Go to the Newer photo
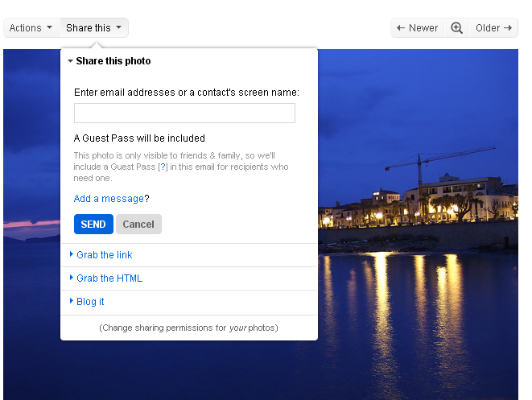Screen dimensions: 532x400 click(x=418, y=28)
